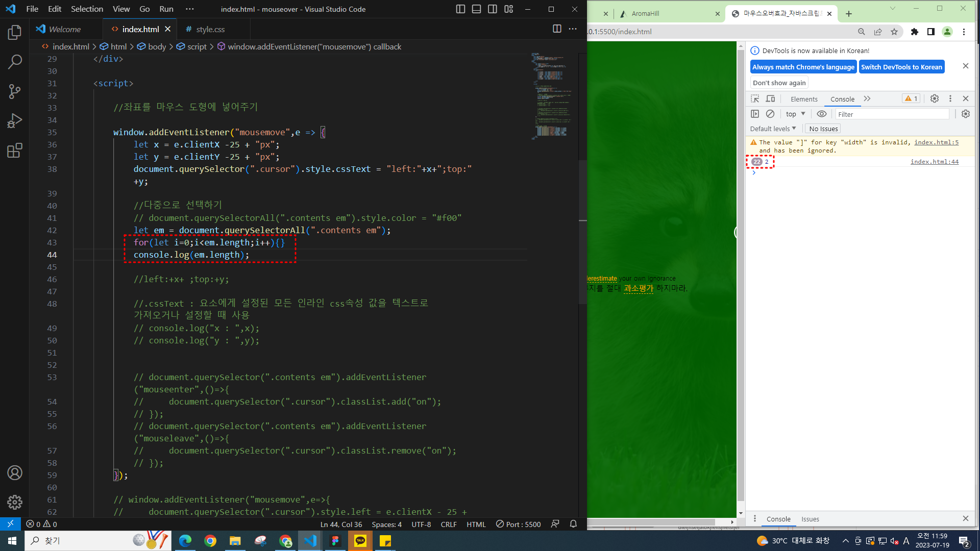
Task: Toggle live expression eye icon
Action: click(821, 114)
